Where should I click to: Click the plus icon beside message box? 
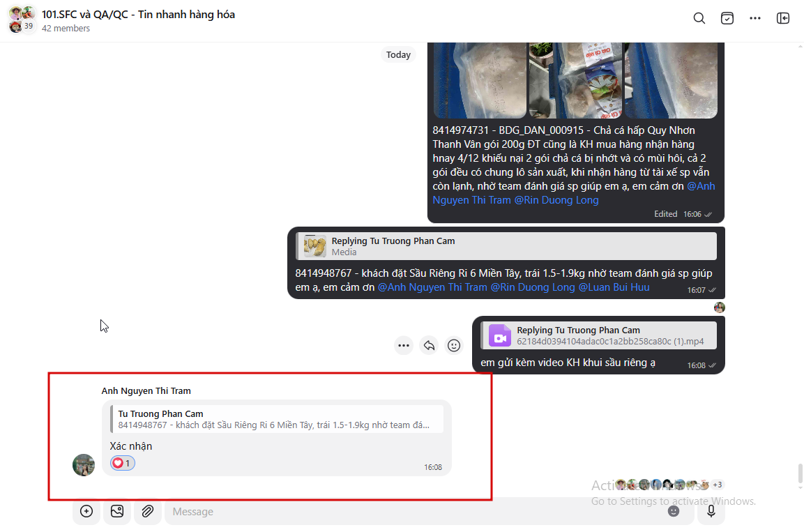pyautogui.click(x=86, y=511)
